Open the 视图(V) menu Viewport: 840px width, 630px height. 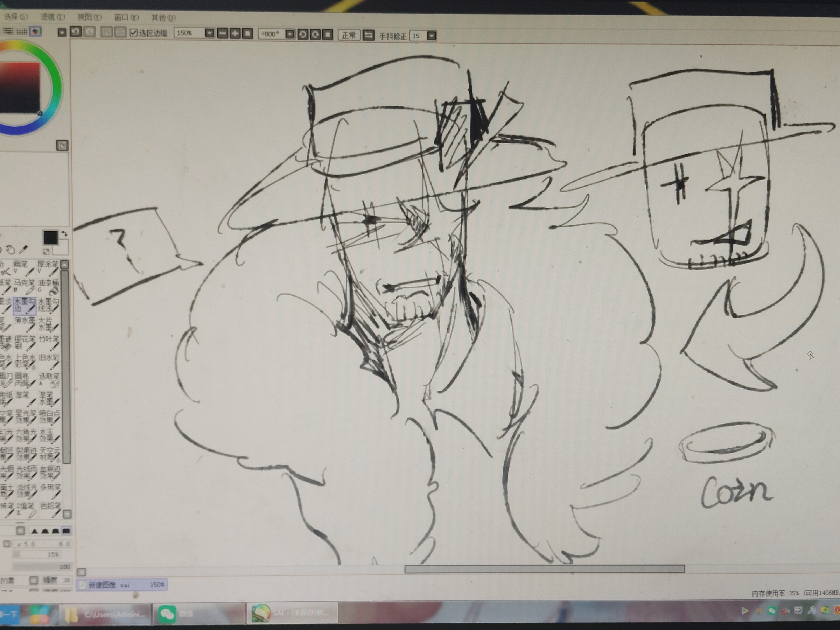[x=90, y=17]
